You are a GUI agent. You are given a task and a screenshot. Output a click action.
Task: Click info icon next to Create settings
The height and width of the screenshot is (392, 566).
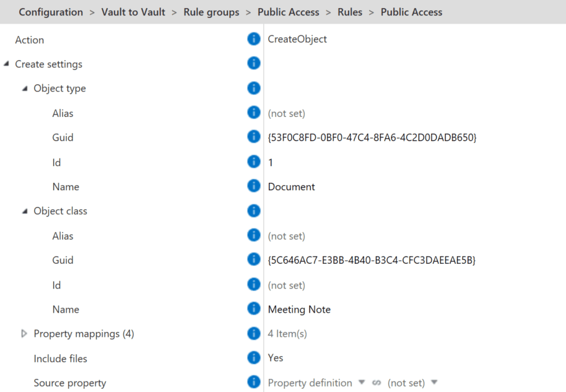tap(253, 63)
